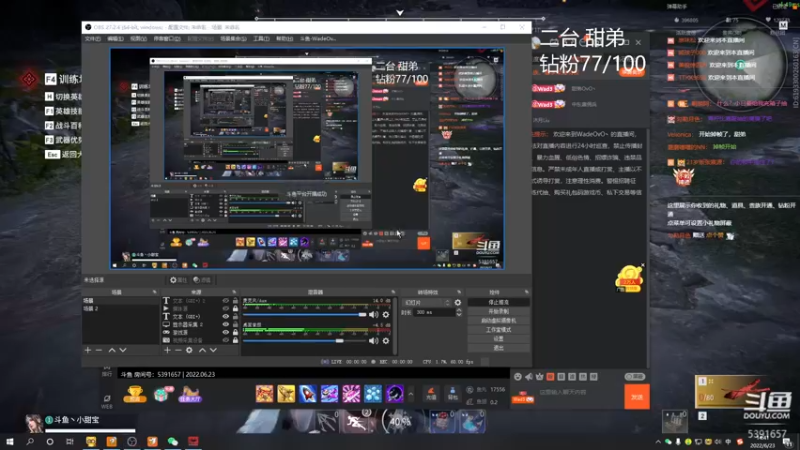This screenshot has height=450, width=800.
Task: Add a new scene with the plus icon
Action: tap(88, 350)
